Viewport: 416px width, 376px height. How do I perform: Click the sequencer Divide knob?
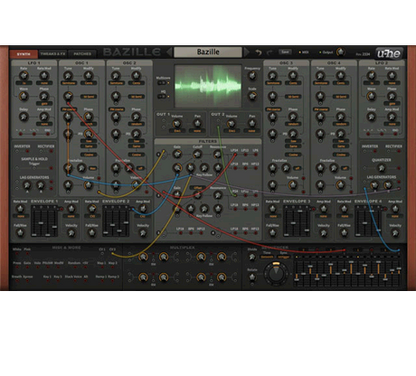coord(252,257)
